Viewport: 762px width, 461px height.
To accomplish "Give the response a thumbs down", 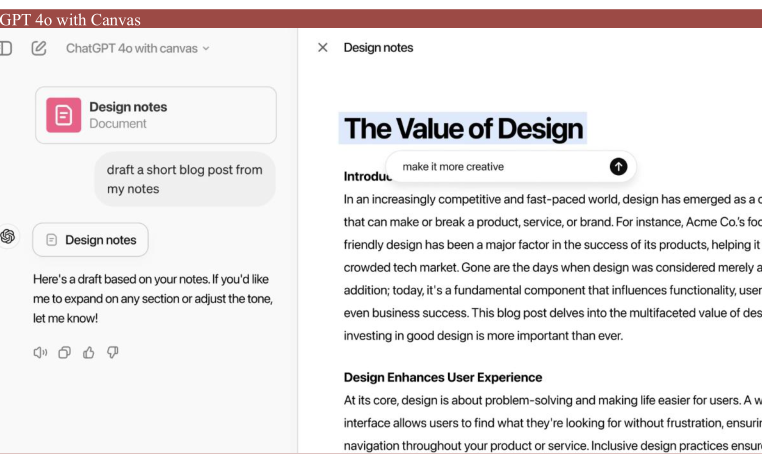I will pos(112,352).
